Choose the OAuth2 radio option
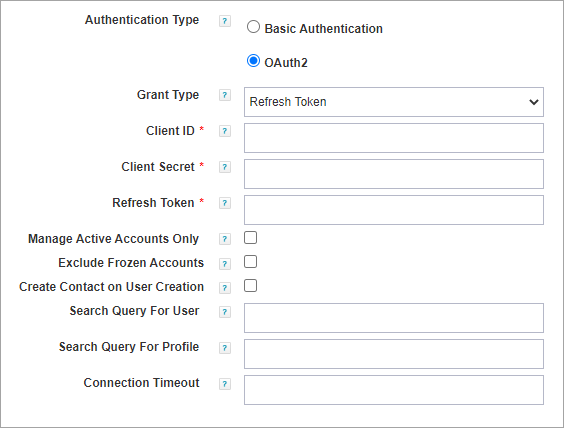The image size is (564, 428). point(253,61)
